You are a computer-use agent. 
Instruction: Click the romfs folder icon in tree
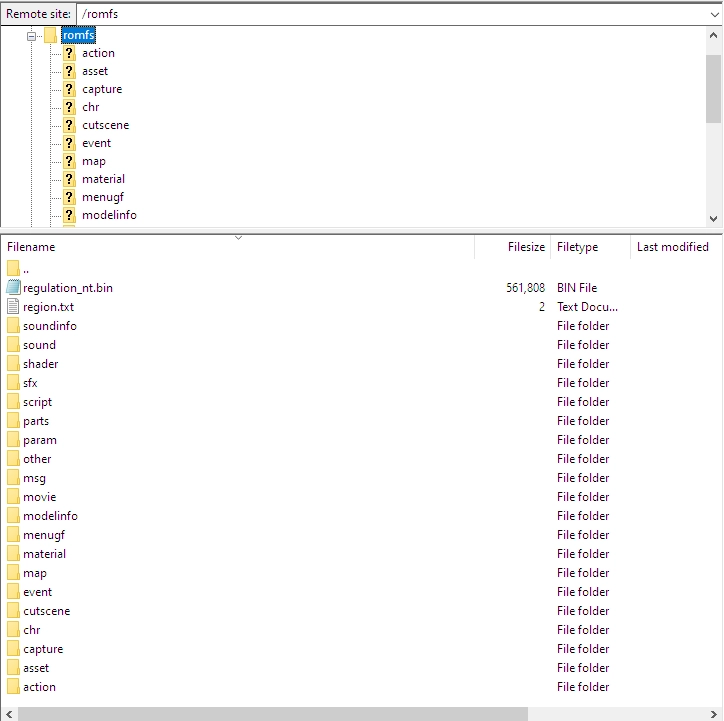pos(50,36)
